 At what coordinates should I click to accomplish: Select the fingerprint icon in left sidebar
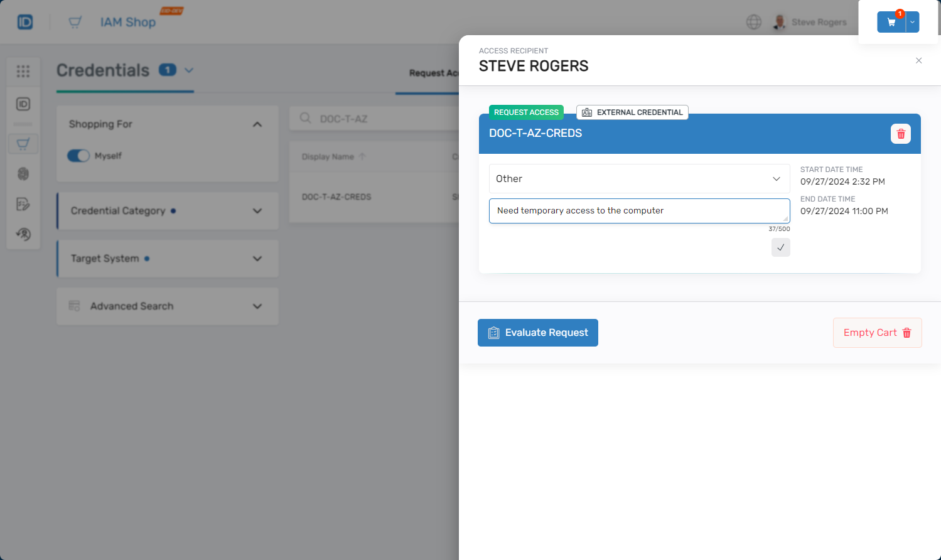pos(23,174)
